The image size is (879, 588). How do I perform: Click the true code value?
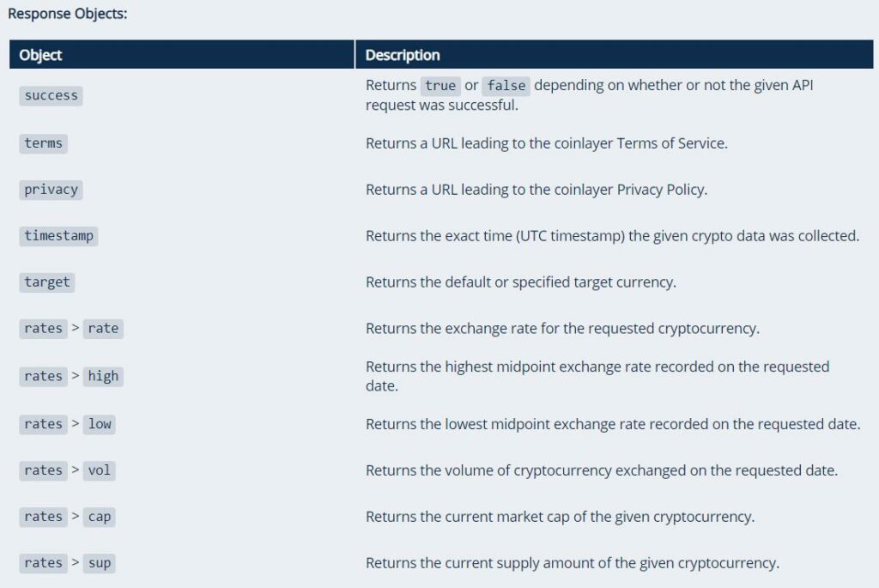tap(440, 86)
